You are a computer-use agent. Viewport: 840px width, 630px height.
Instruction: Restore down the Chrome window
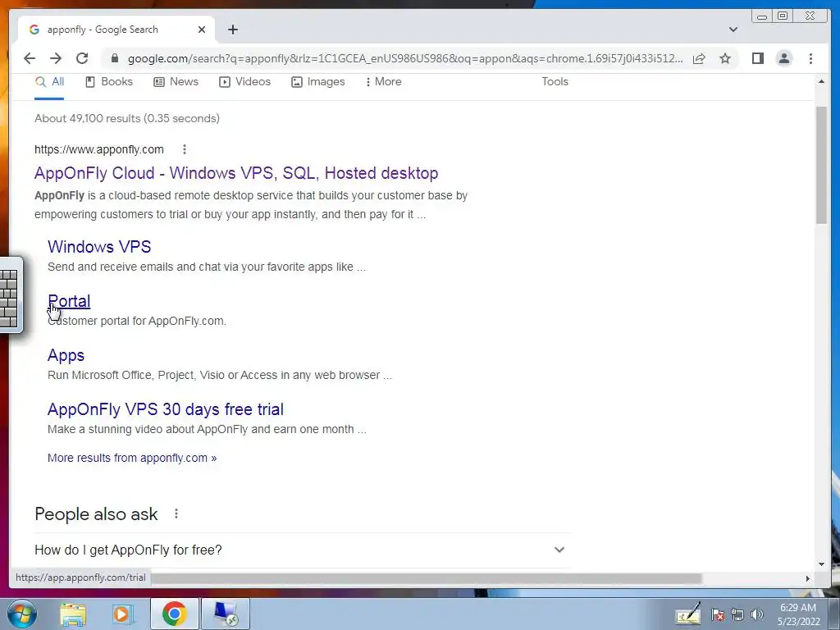783,16
